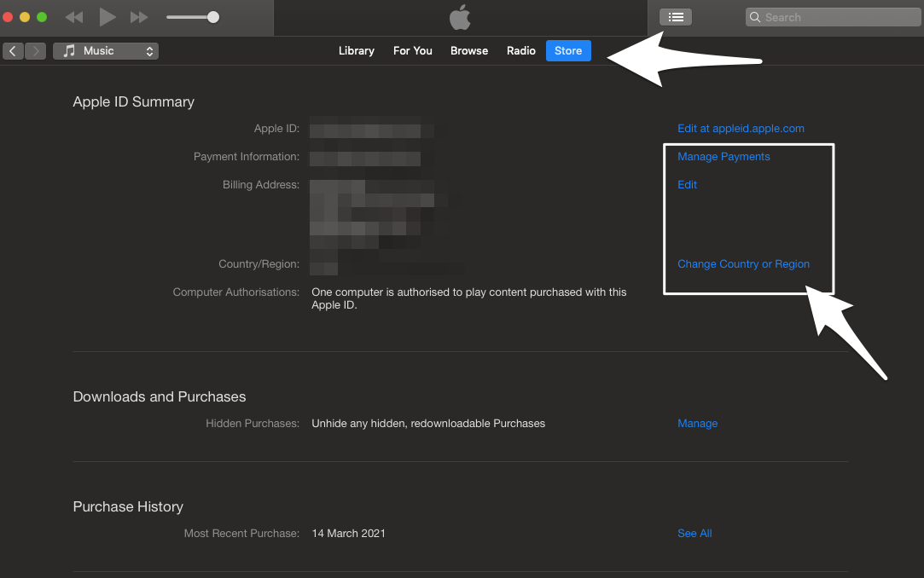Click the 'Purchase History' heading
Viewport: 924px width, 578px height.
point(129,506)
